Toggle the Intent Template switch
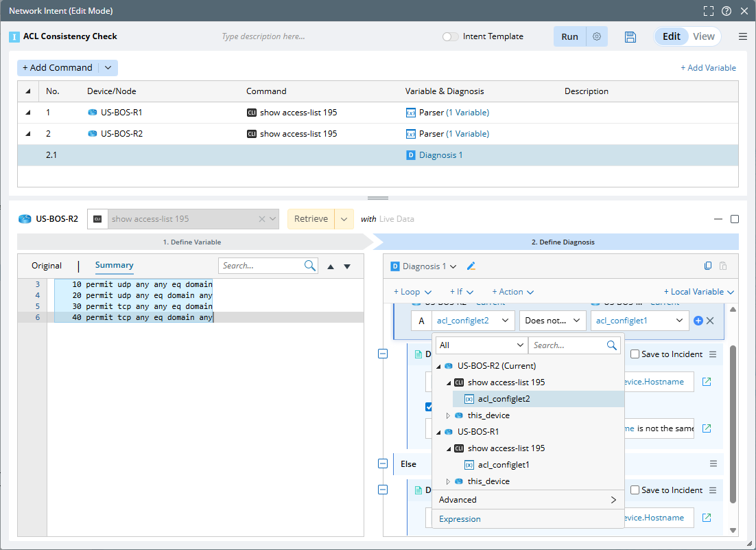 450,37
